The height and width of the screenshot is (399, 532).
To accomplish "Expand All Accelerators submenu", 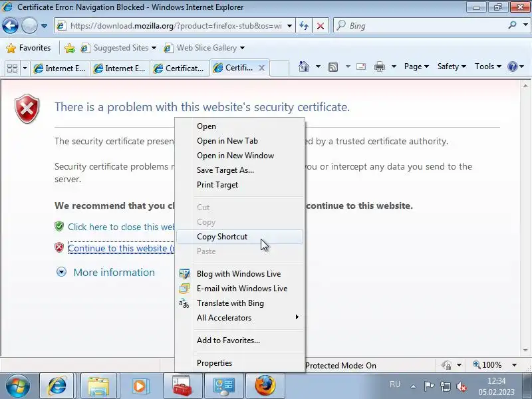I will 239,318.
